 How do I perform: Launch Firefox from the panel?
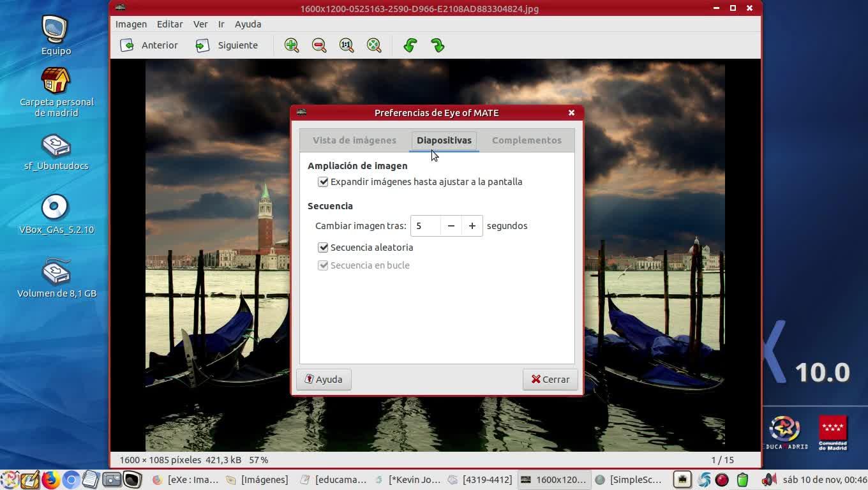(x=50, y=480)
